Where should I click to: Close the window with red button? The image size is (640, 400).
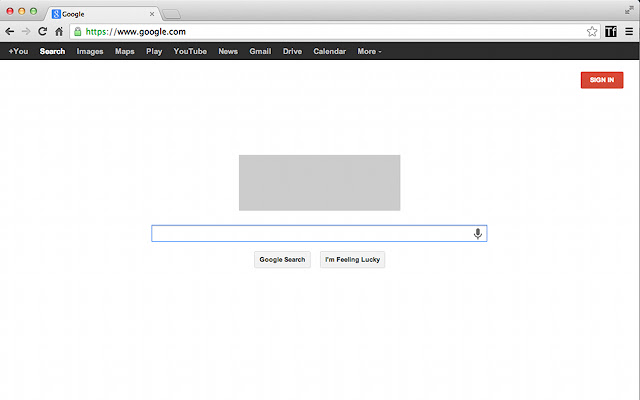tap(10, 11)
